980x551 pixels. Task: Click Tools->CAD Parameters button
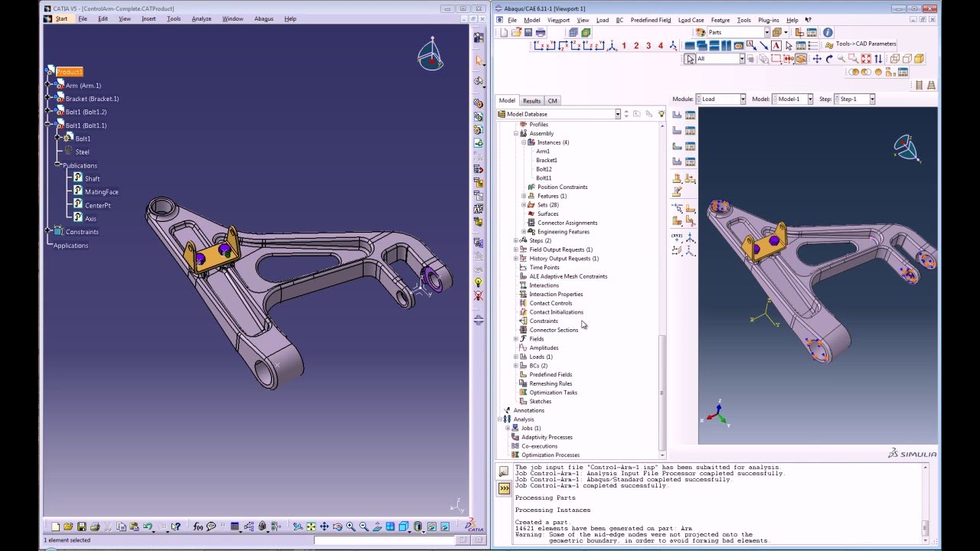[x=858, y=44]
